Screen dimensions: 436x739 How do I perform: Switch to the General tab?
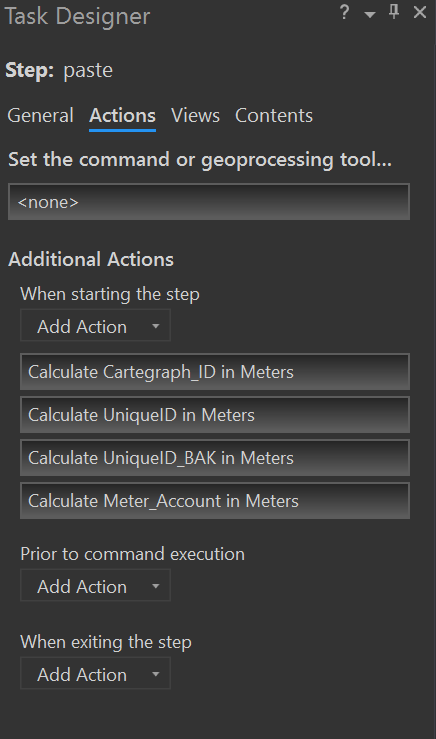point(41,115)
